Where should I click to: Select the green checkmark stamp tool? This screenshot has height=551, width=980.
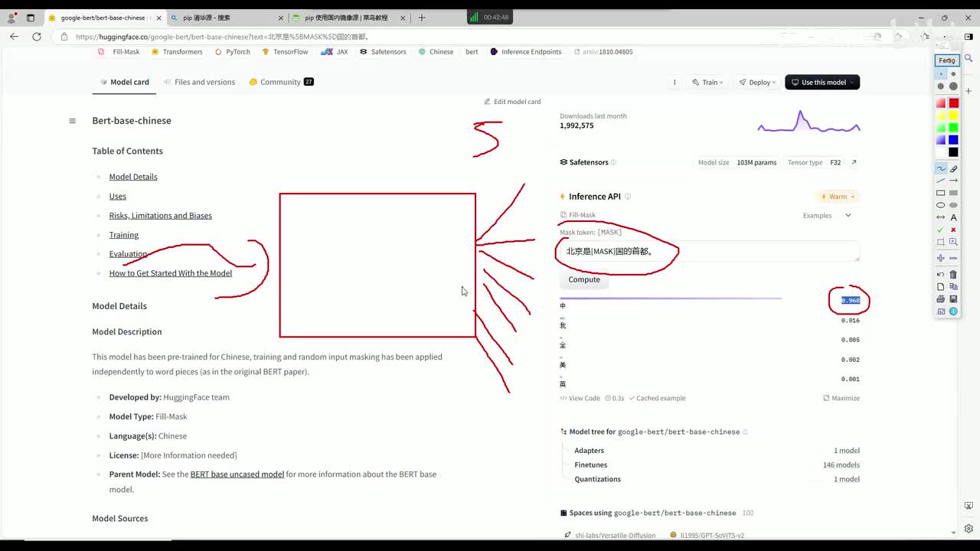pyautogui.click(x=941, y=230)
